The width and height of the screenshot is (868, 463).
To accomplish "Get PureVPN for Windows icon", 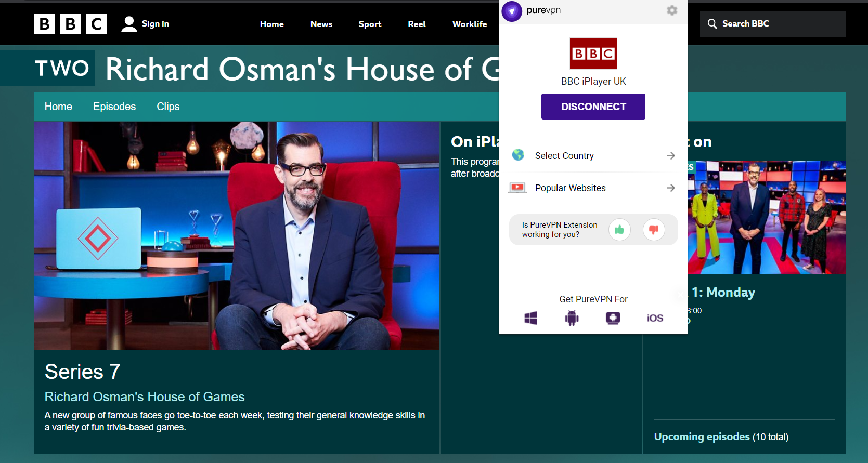I will [530, 318].
